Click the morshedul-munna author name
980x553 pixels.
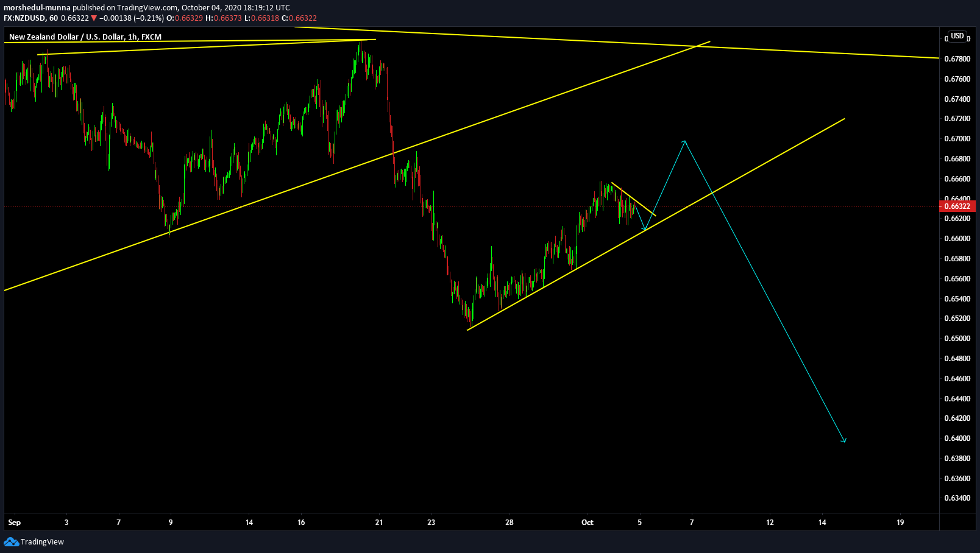click(x=37, y=8)
